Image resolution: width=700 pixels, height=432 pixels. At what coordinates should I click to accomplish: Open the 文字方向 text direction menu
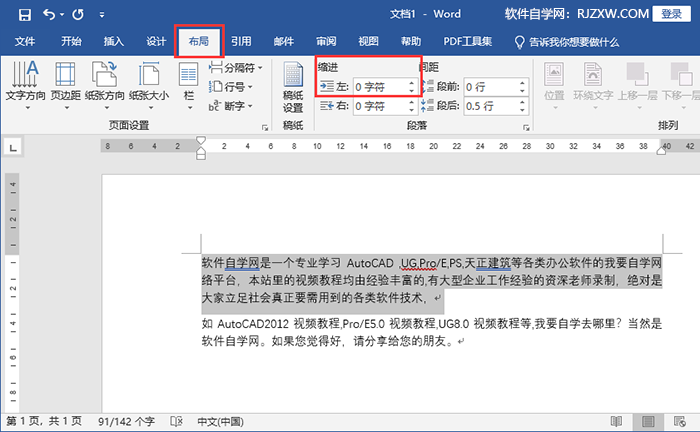coord(25,85)
